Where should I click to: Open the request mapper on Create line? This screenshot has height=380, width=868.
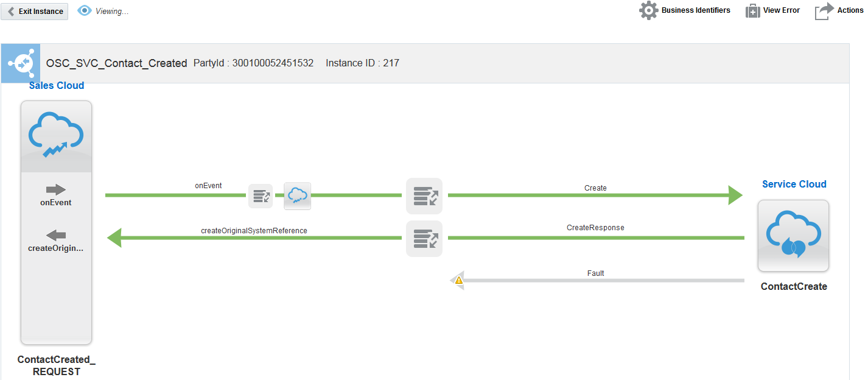coord(424,196)
